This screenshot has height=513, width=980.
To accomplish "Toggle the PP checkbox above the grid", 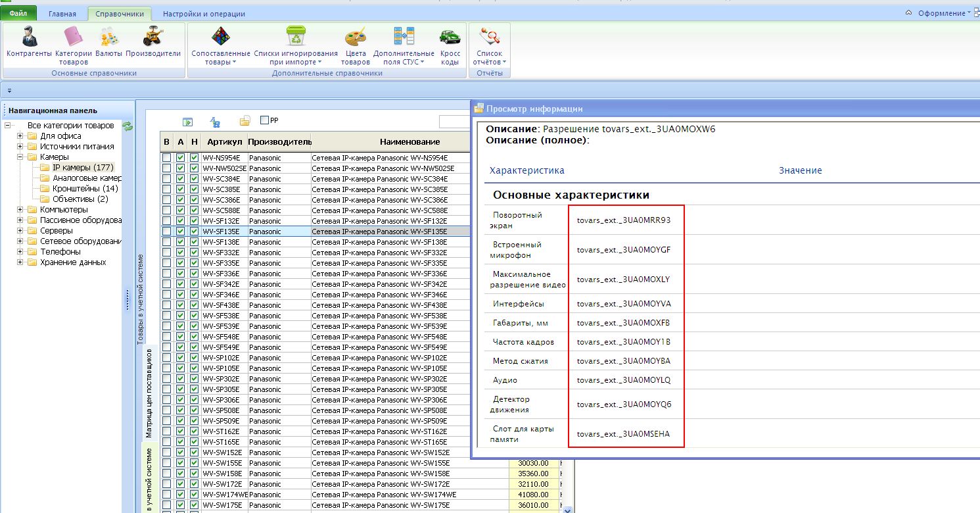I will [x=265, y=120].
